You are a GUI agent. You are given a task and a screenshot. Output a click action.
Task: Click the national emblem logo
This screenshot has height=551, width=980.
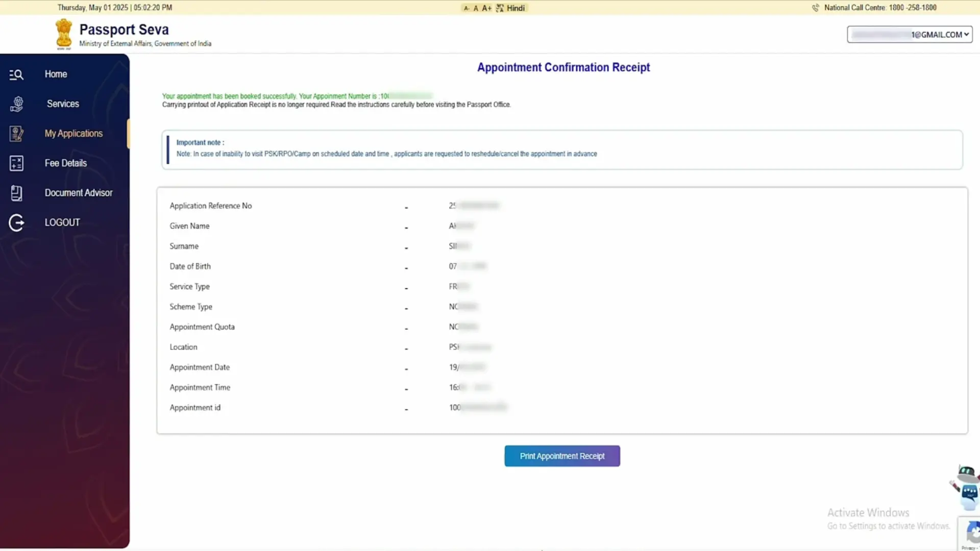64,34
